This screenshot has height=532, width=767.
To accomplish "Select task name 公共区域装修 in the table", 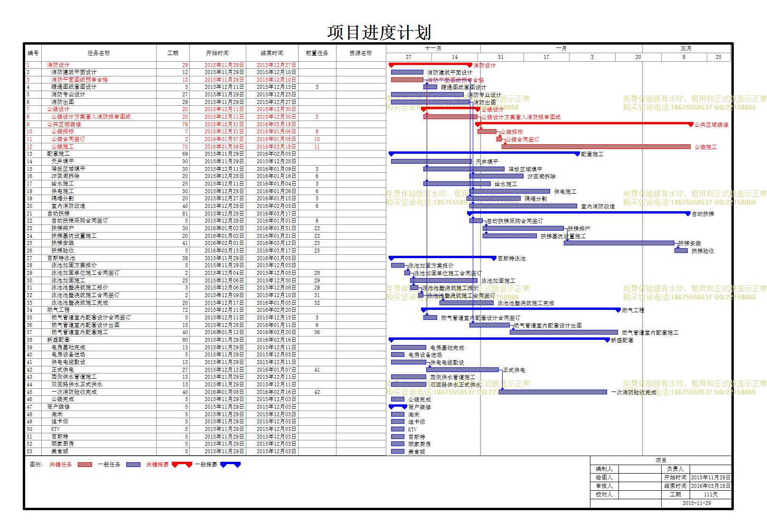I will (x=64, y=124).
